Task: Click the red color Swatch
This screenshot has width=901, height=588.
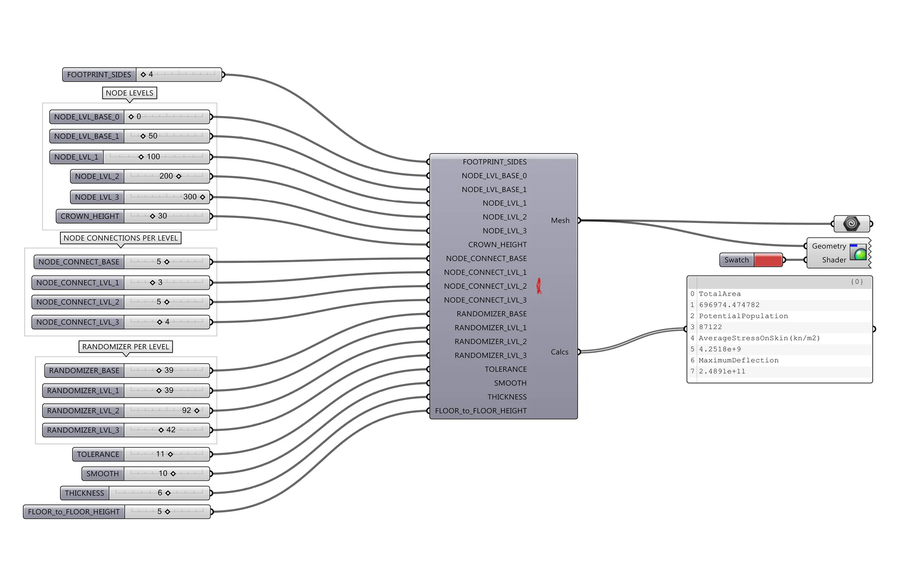Action: [x=768, y=260]
